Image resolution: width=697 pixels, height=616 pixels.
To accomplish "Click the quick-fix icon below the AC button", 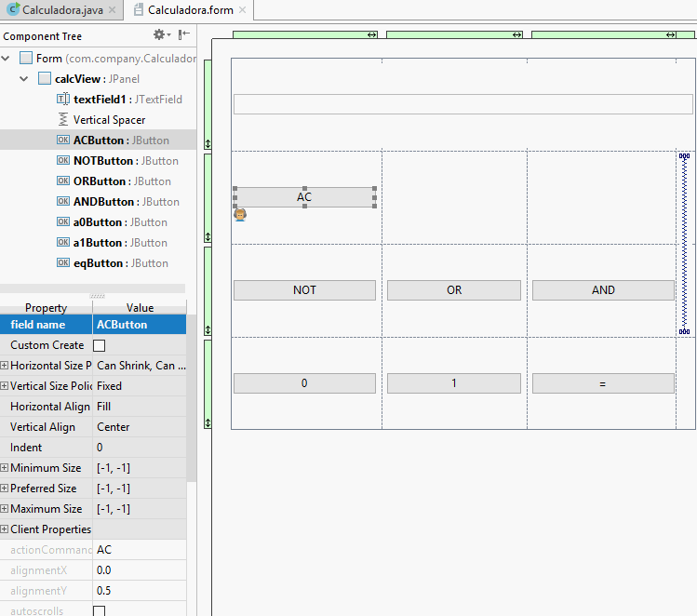I will pos(240,215).
